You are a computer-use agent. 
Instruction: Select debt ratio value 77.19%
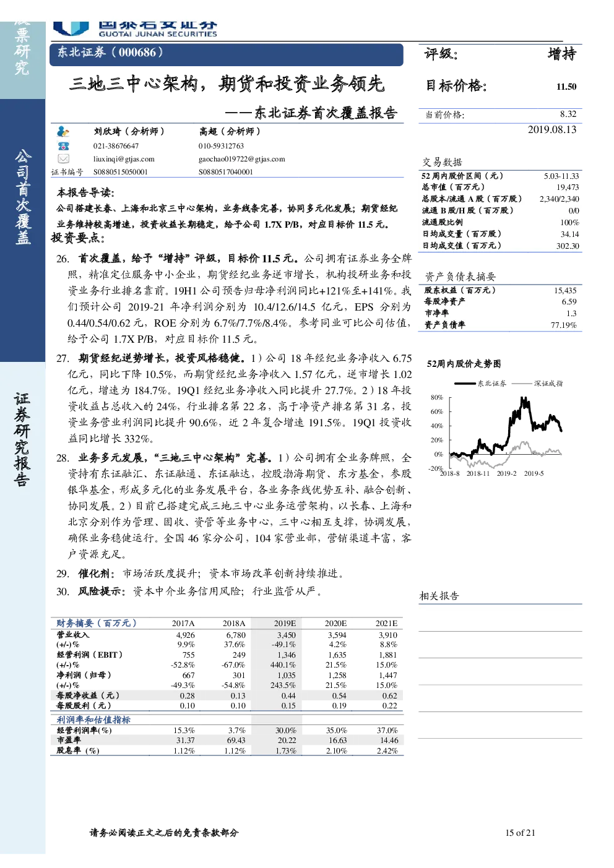pyautogui.click(x=564, y=325)
